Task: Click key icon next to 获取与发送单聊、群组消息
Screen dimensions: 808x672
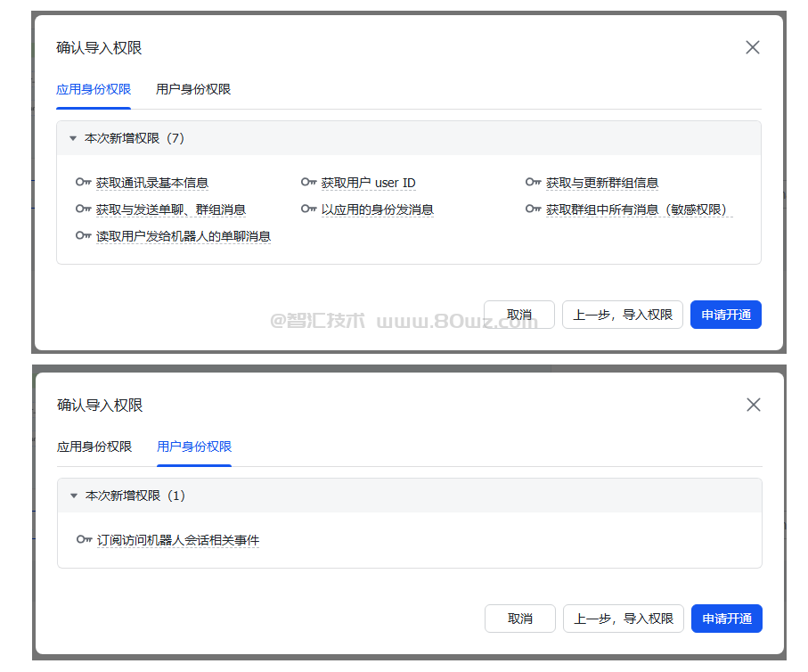Action: click(84, 209)
